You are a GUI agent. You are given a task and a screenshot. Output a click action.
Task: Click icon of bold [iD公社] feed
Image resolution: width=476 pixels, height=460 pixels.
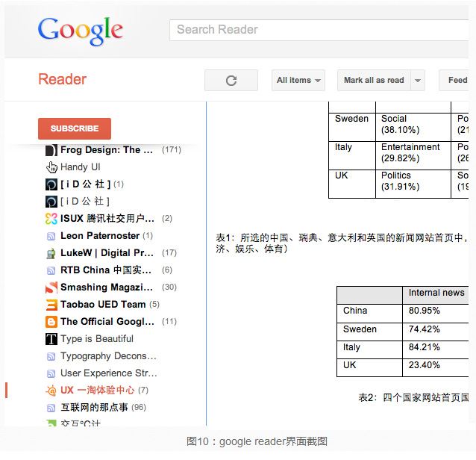pos(51,184)
